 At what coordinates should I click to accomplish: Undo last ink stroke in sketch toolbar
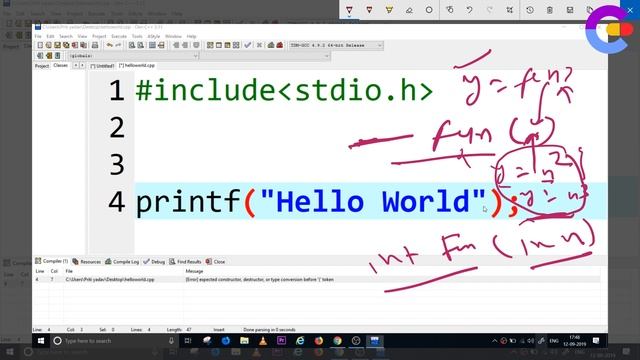[469, 10]
